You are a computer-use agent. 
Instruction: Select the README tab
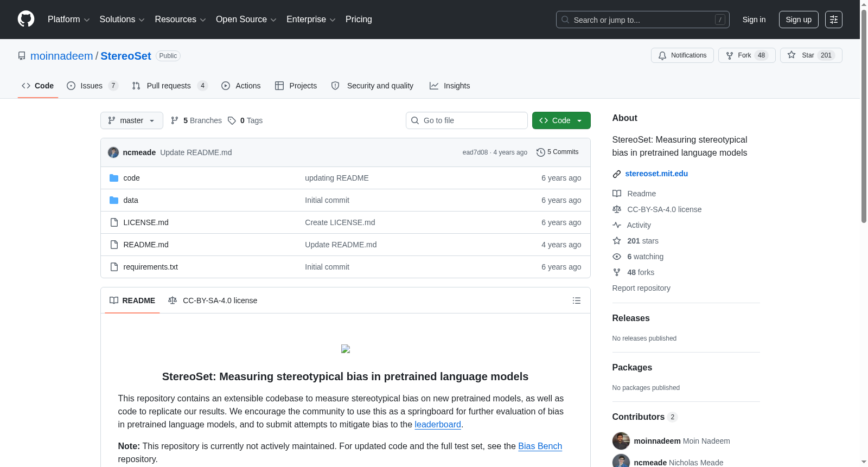[132, 300]
